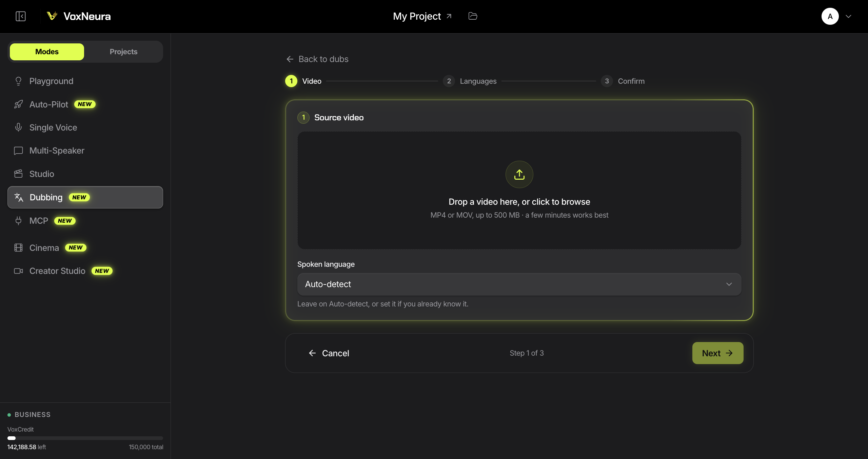Click the upload arrow icon
Image resolution: width=868 pixels, height=459 pixels.
pos(519,174)
